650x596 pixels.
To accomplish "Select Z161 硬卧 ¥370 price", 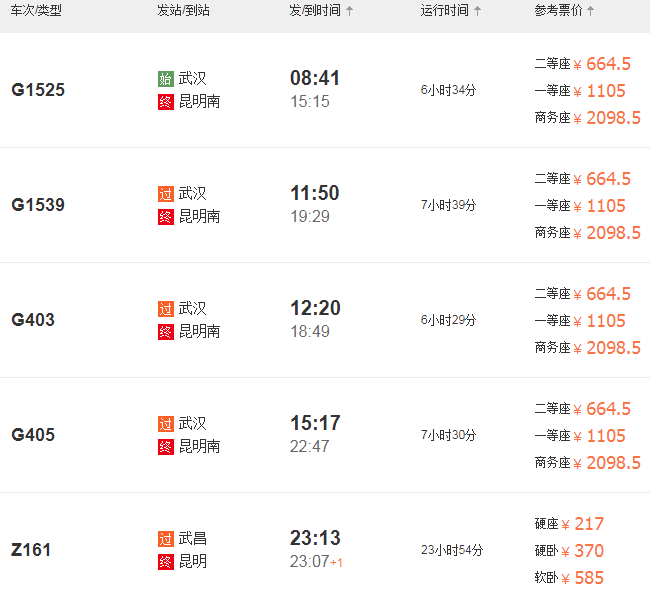I will point(589,551).
